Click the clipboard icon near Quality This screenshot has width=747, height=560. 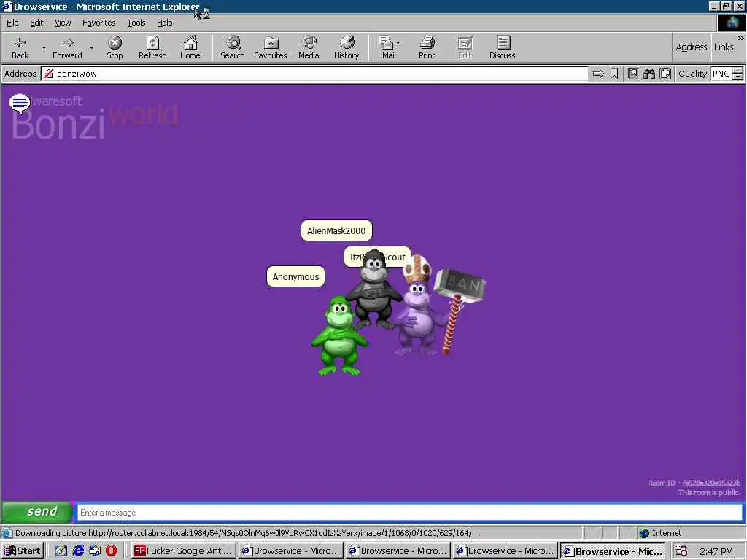[665, 74]
